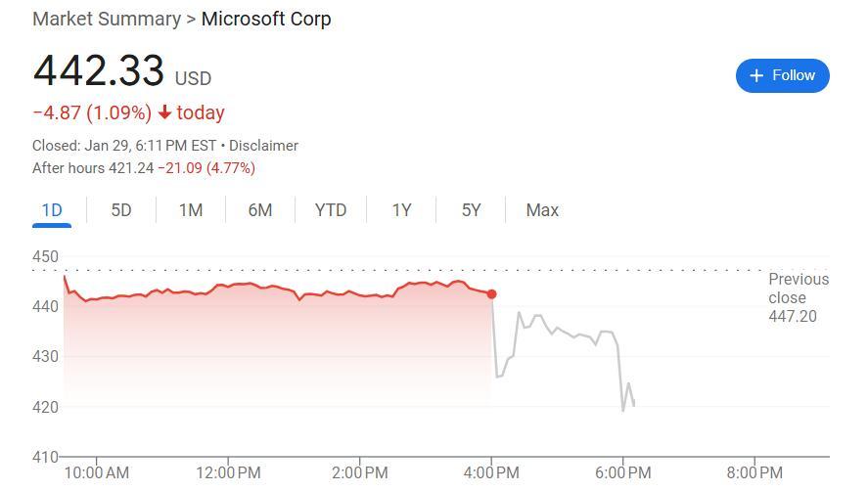This screenshot has width=868, height=491.
Task: Click the after hours price text
Action: click(x=144, y=168)
